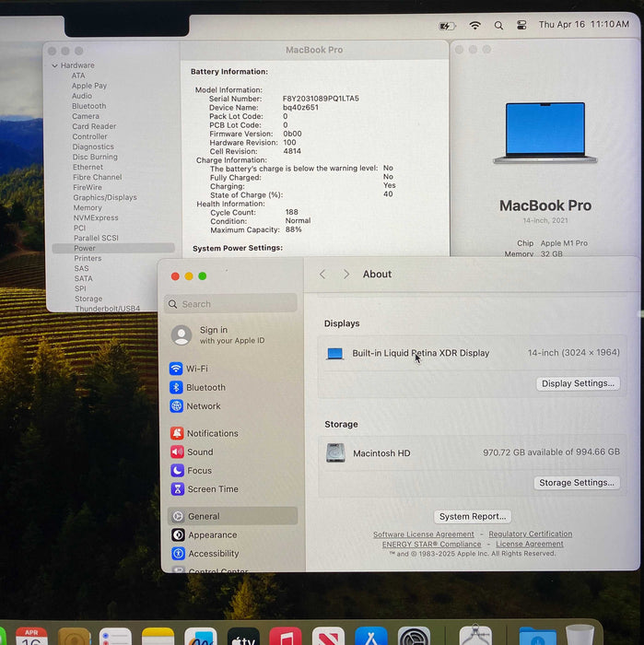Select Graphics/Displays in System Information sidebar
This screenshot has height=645, width=644.
[x=105, y=197]
